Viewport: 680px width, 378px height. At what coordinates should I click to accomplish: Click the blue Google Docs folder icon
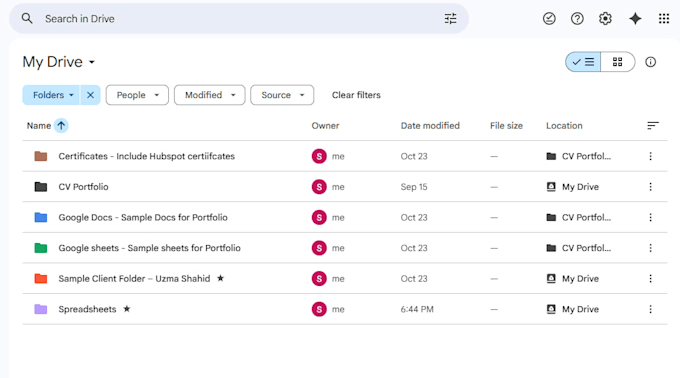coord(41,217)
